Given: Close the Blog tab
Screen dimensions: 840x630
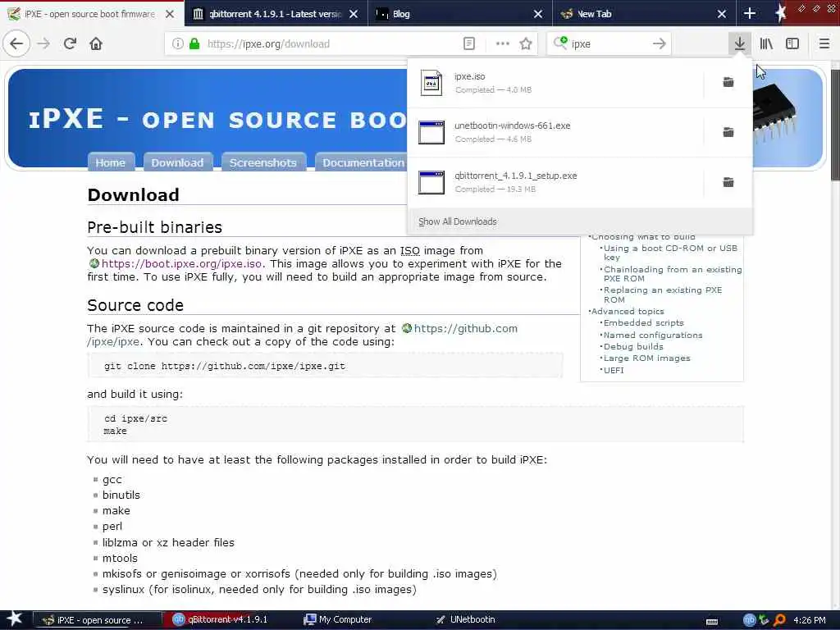Looking at the screenshot, I should click(x=538, y=14).
